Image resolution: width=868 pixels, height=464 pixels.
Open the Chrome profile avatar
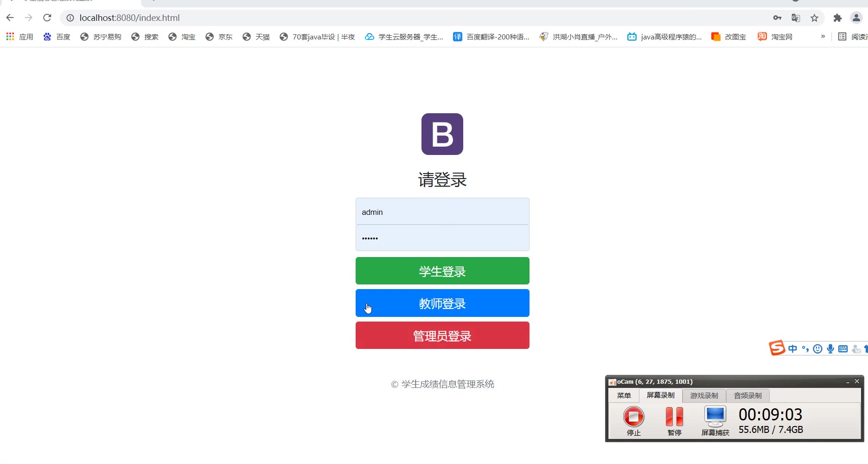click(856, 18)
